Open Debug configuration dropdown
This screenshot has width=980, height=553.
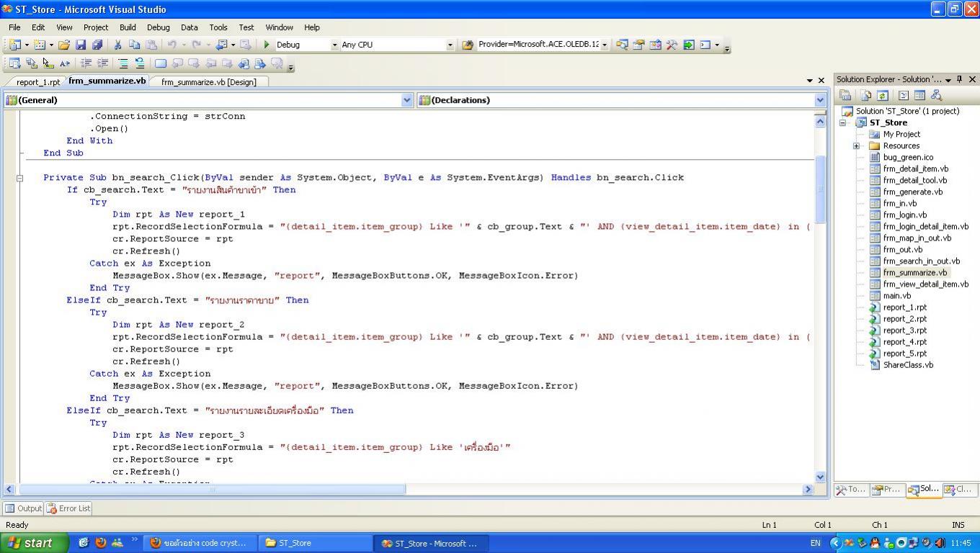point(334,45)
